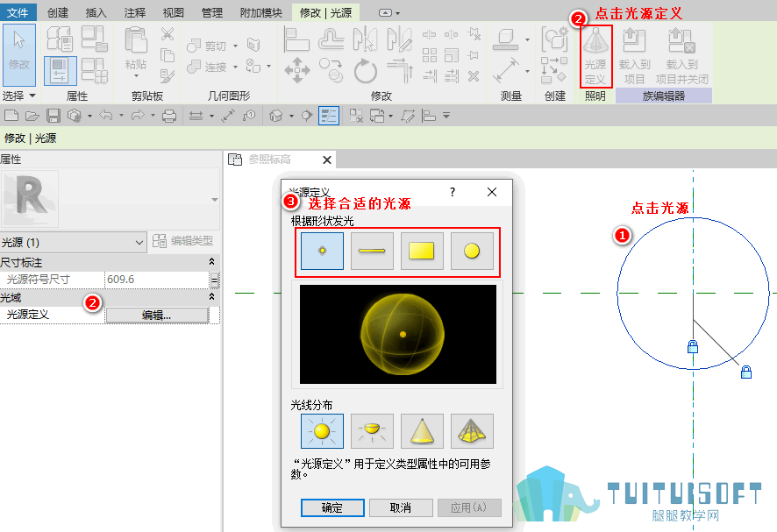Click Save icon in quick access toolbar
The height and width of the screenshot is (532, 777).
tap(53, 116)
